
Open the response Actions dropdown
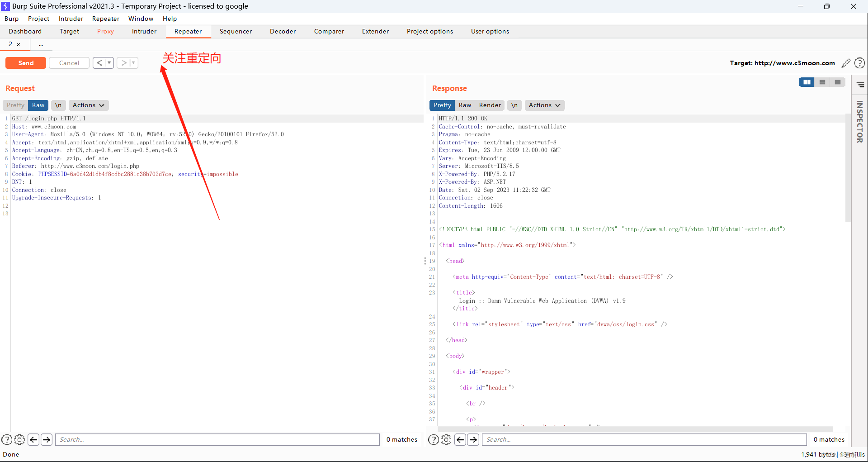click(545, 105)
